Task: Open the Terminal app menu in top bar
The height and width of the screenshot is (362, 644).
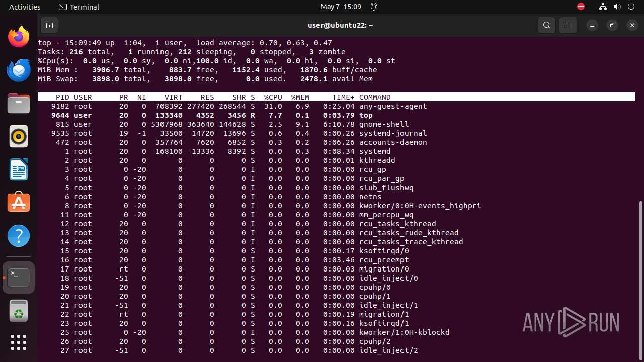Action: pos(79,7)
